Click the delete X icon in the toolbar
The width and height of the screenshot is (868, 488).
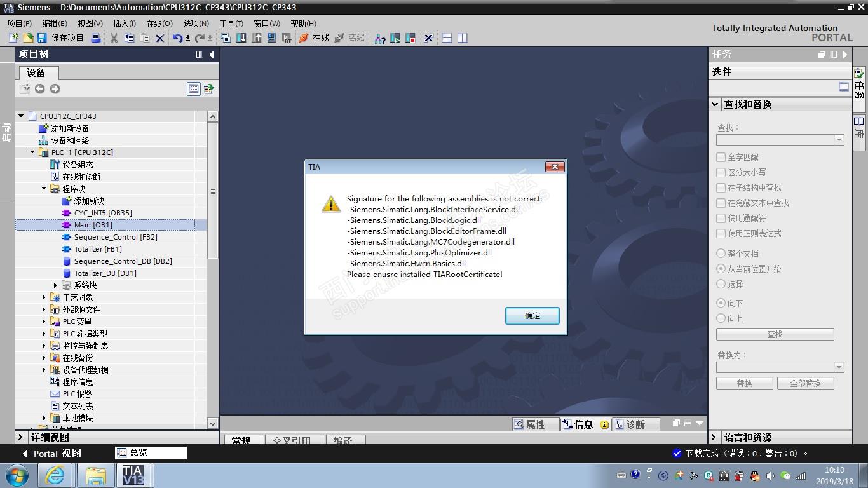(160, 38)
